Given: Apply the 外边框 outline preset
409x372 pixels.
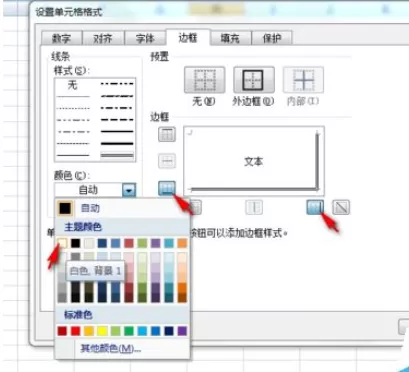Looking at the screenshot, I should tap(254, 80).
